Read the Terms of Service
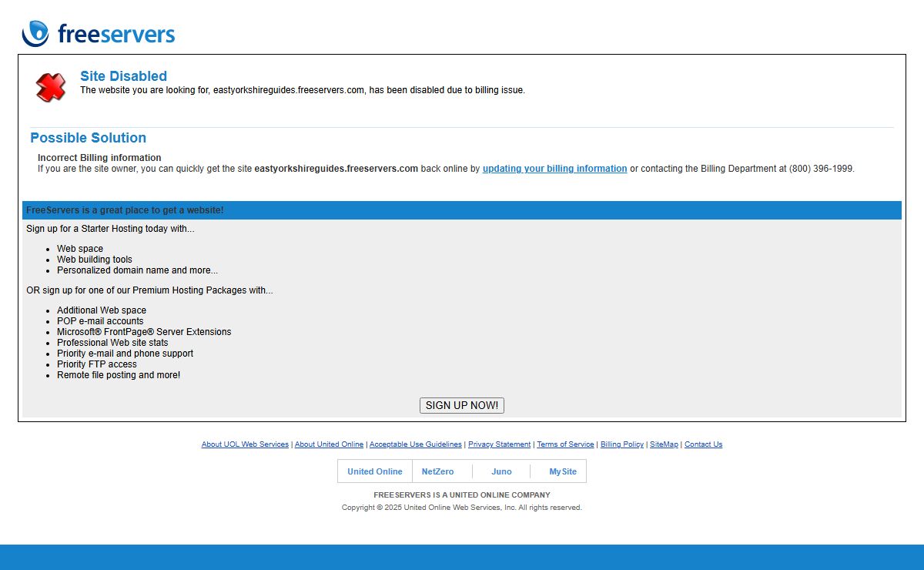 point(565,444)
